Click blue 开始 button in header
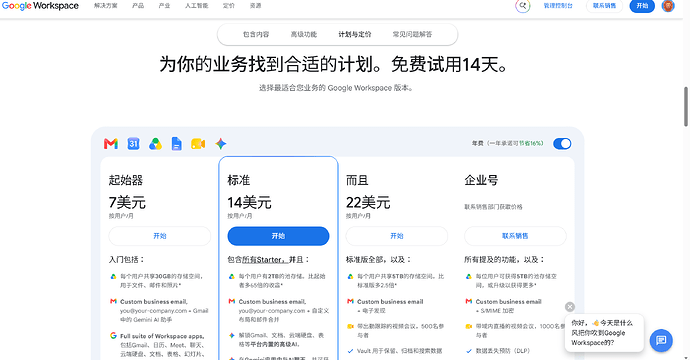Screen dimensions: 690x360 click(x=642, y=6)
